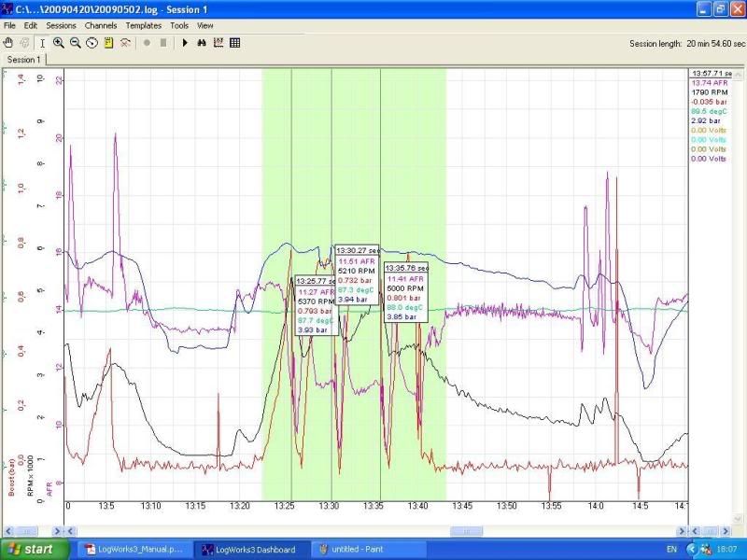The height and width of the screenshot is (560, 747).
Task: Click the binoculars find icon
Action: (x=201, y=43)
